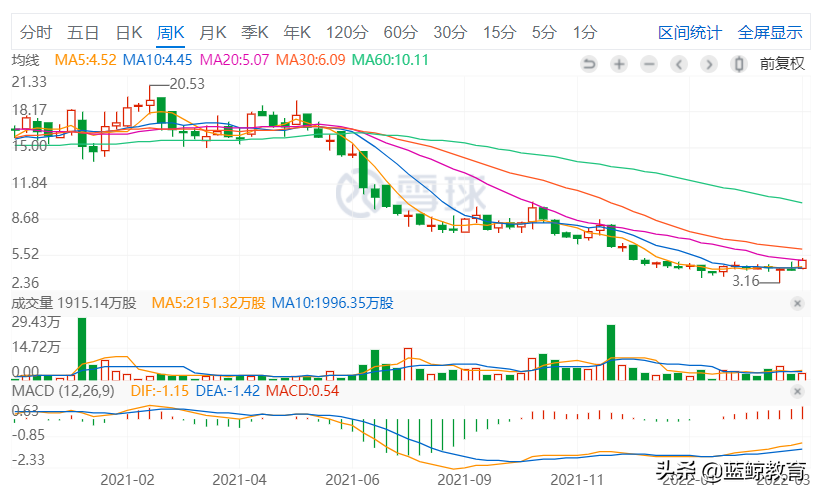This screenshot has height=496, width=821.
Task: Click the 8.68 price axis label
Action: pyautogui.click(x=26, y=218)
